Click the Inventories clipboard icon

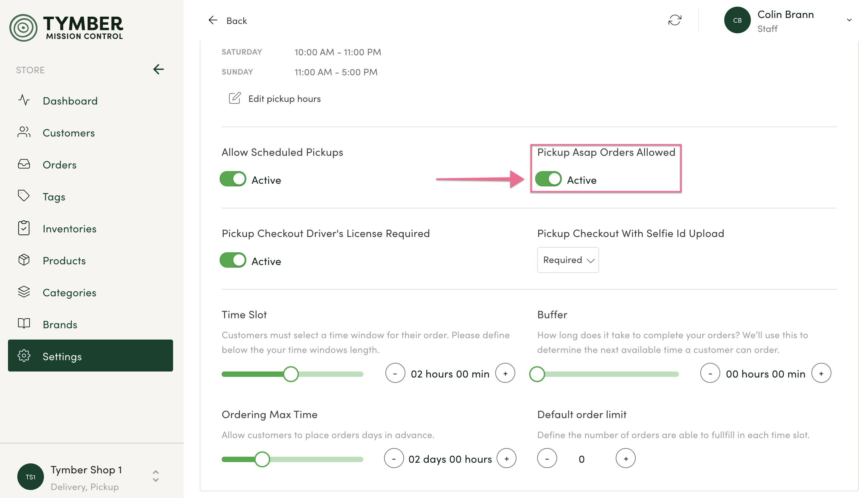tap(24, 228)
